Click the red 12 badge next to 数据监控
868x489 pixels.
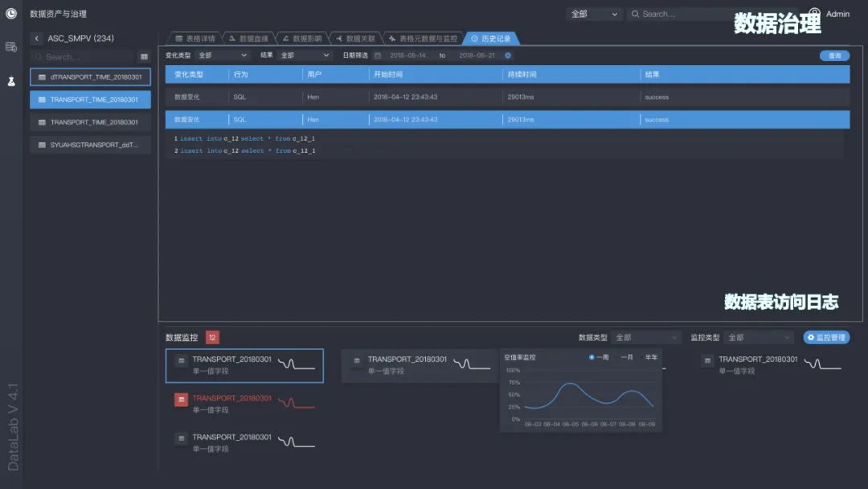point(212,337)
